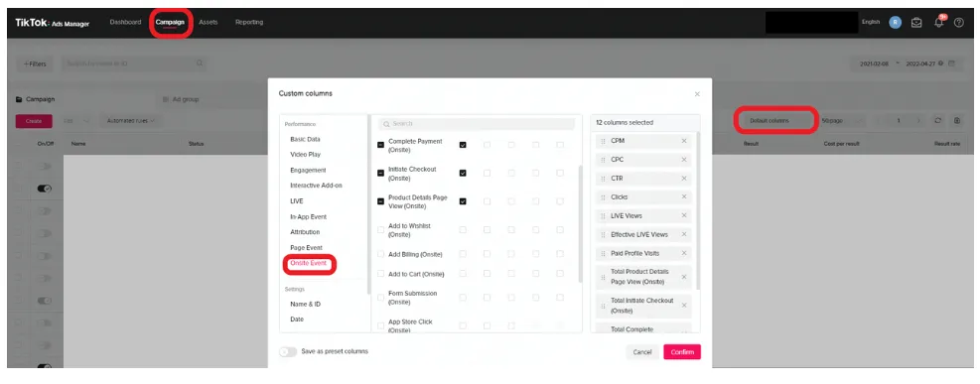Remove CTR from selected columns
980x384 pixels.
[x=684, y=179]
